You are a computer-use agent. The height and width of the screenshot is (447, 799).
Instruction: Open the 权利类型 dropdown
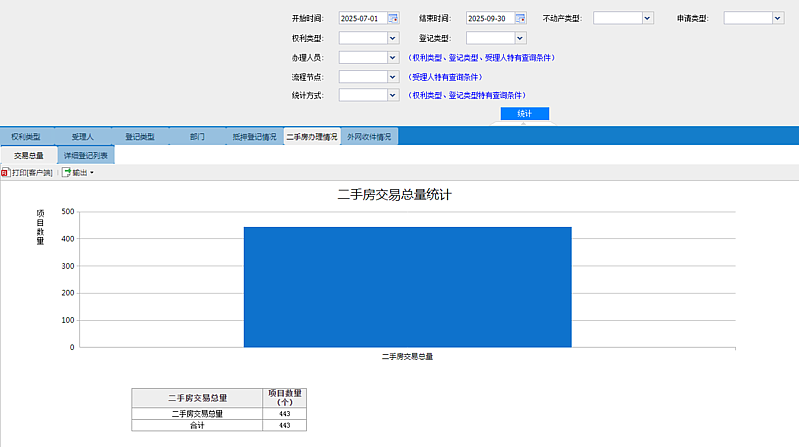[x=392, y=38]
